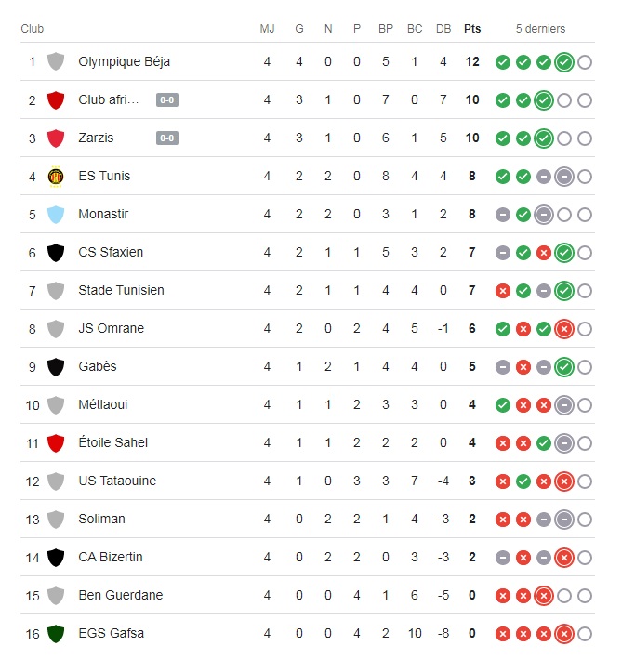
Task: Click the CS Sfaxien black shield icon
Action: pyautogui.click(x=56, y=253)
